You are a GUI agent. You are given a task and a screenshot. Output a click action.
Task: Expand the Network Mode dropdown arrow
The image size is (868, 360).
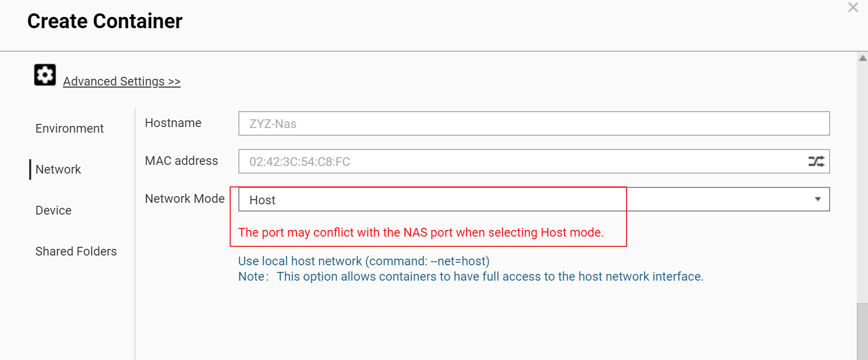(817, 199)
